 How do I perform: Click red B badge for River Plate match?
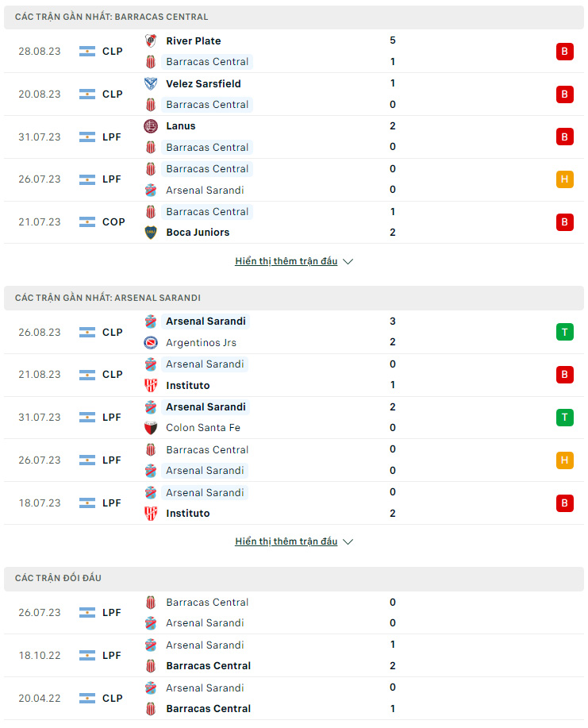pyautogui.click(x=565, y=52)
